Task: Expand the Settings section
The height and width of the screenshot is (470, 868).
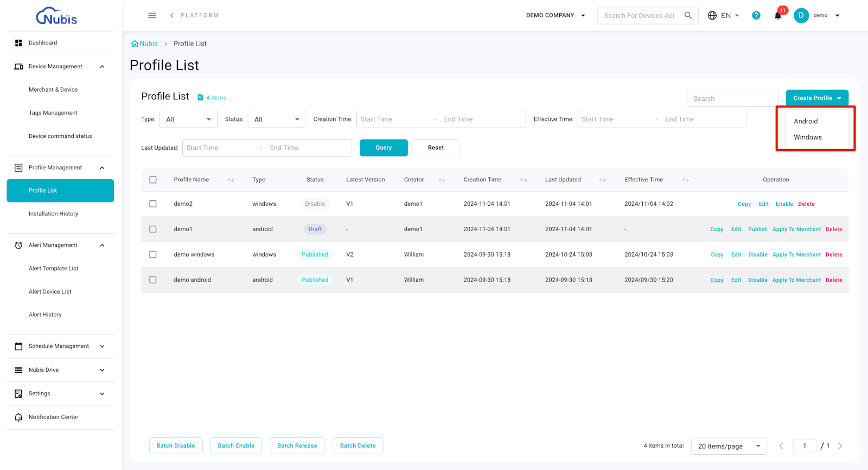Action: coord(102,393)
